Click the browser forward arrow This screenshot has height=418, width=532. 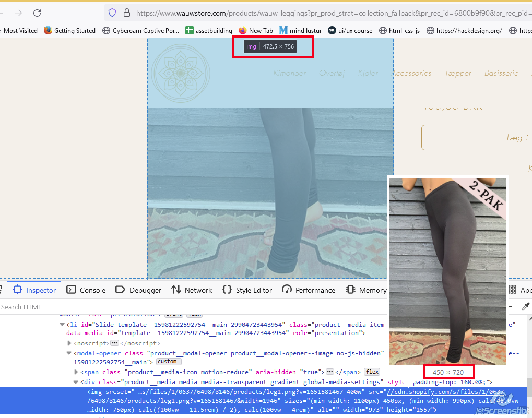18,13
